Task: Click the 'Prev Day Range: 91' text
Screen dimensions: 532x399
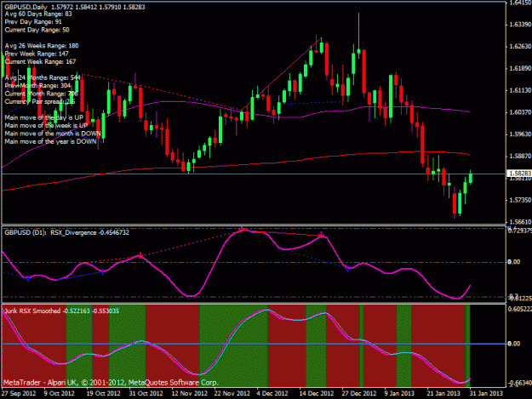Action: (33, 22)
